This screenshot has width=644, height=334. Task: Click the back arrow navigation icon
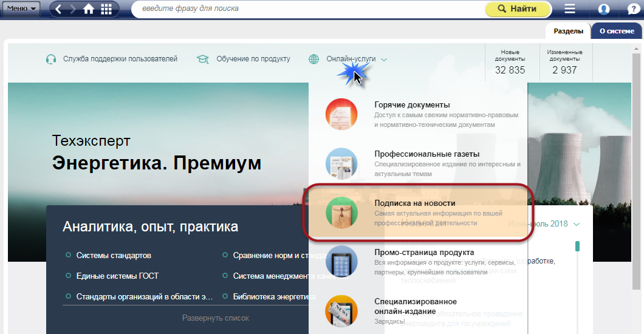pos(59,9)
